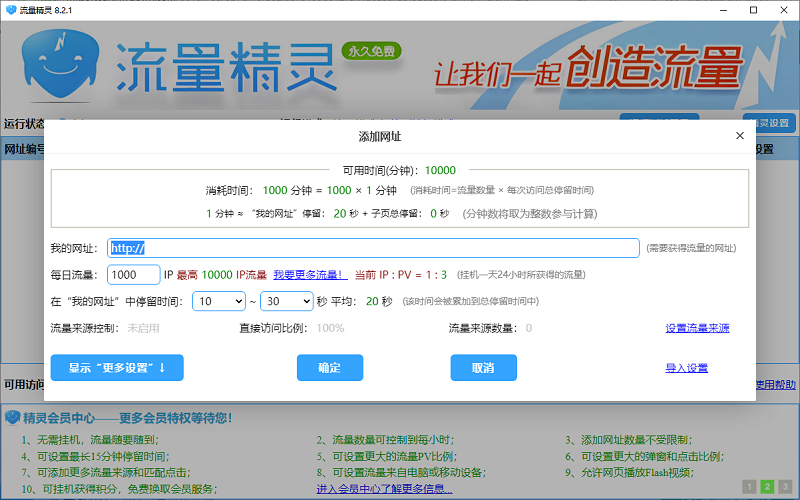Click the app icon in the title bar
Screen dimensions: 800x500
pyautogui.click(x=11, y=8)
